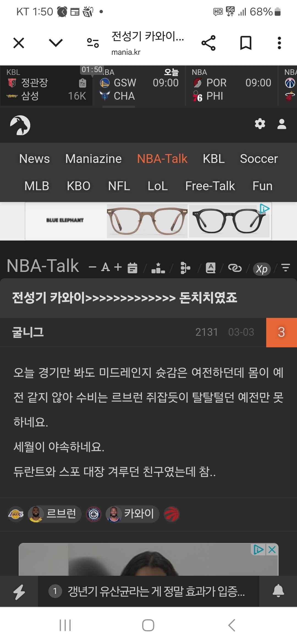Switch to the MLB tab
This screenshot has height=644, width=297.
[37, 186]
